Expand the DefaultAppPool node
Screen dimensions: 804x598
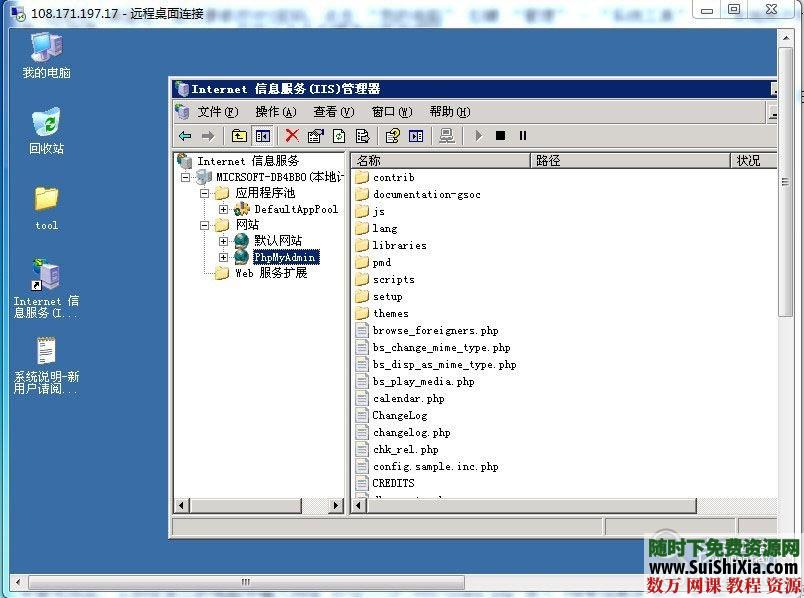[222, 209]
